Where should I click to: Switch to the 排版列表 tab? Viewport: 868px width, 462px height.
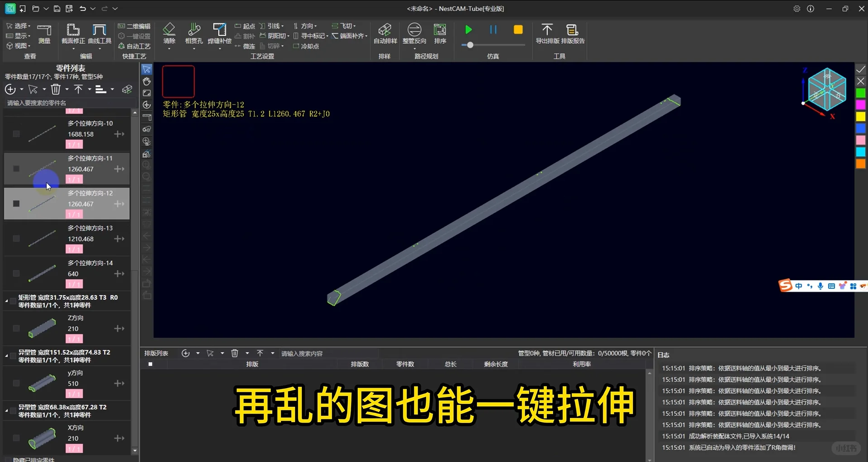coord(155,353)
